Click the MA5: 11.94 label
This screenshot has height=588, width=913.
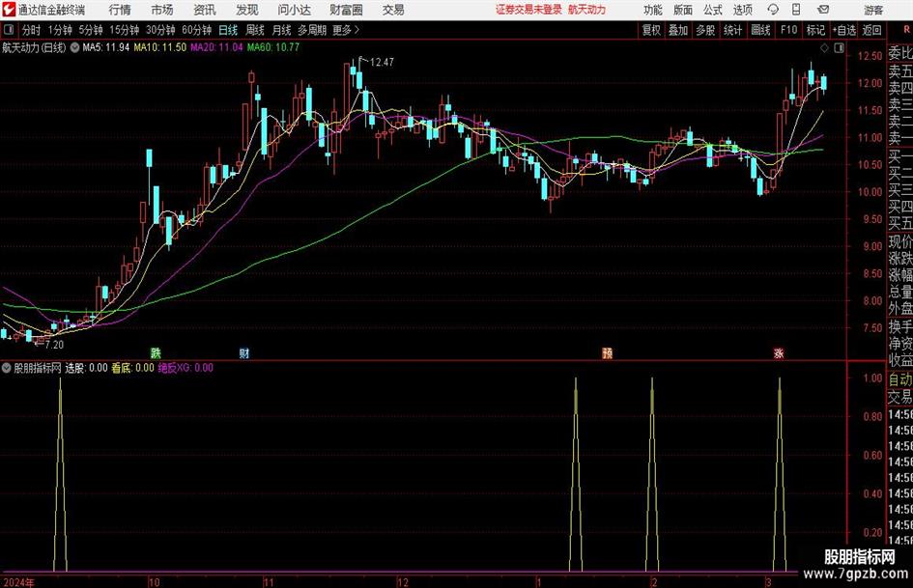click(105, 47)
